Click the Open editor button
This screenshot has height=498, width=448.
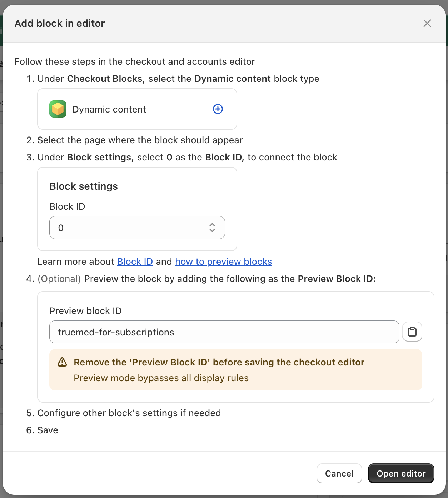(x=401, y=473)
